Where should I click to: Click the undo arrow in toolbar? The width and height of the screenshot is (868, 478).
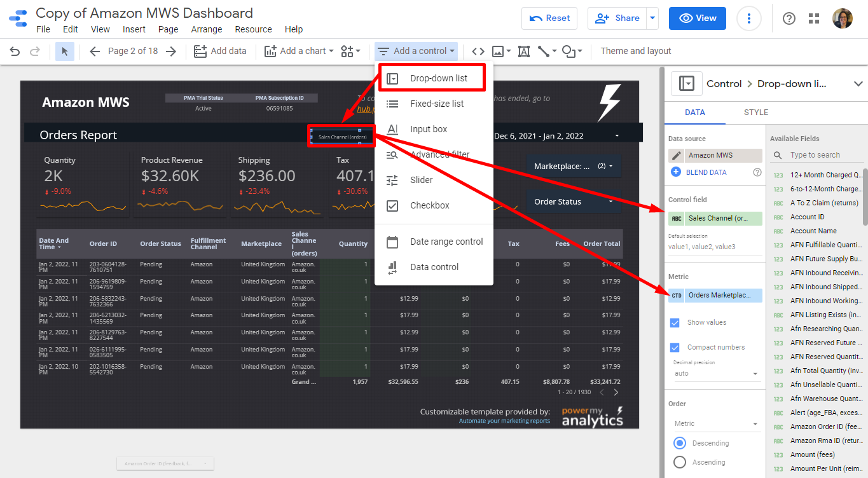tap(15, 51)
